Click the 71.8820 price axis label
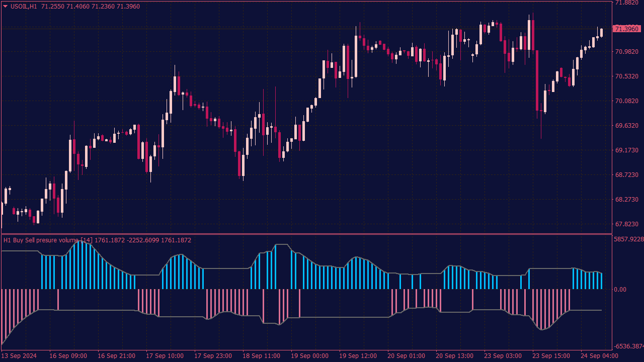The height and width of the screenshot is (362, 644). (x=626, y=3)
